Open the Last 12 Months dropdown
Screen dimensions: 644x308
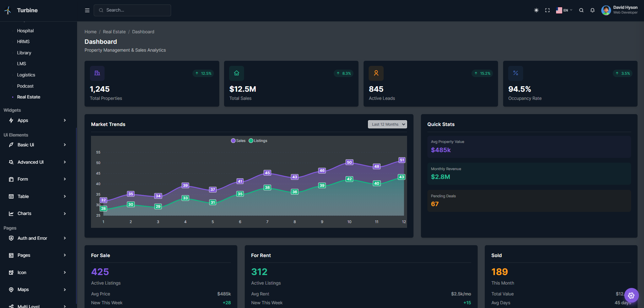click(387, 124)
